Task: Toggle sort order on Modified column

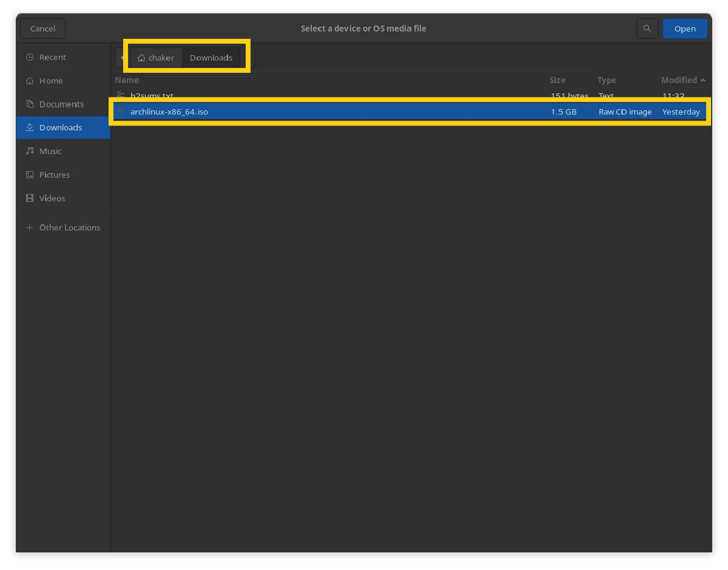Action: [x=679, y=80]
